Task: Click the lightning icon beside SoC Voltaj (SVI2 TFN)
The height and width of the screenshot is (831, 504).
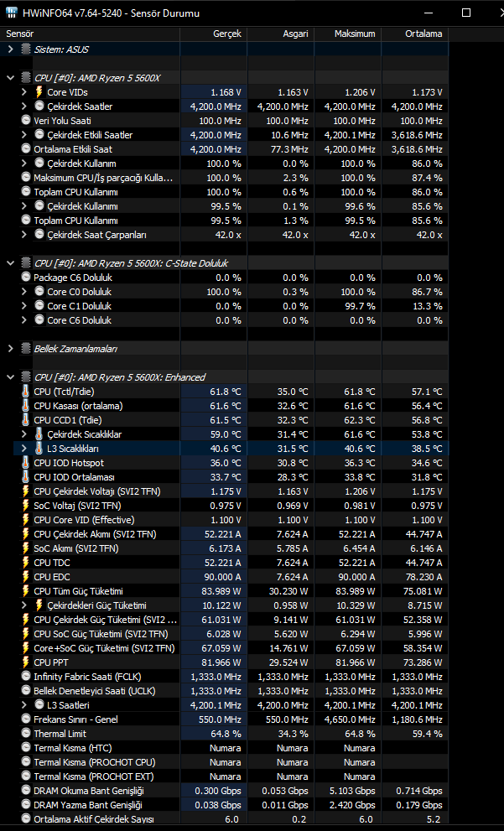Action: click(25, 506)
